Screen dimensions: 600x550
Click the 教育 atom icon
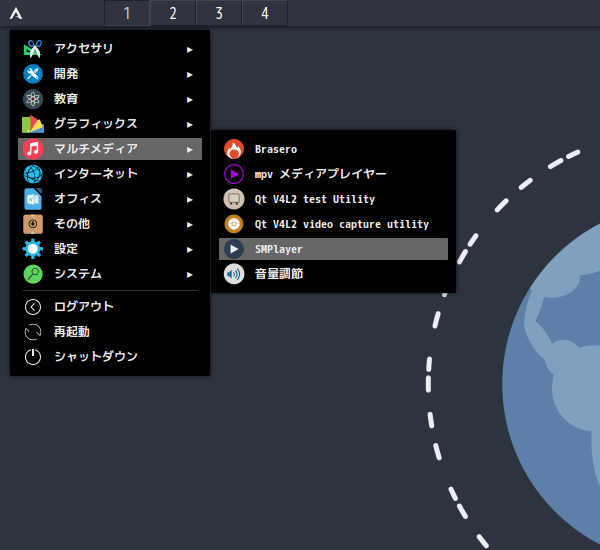coord(33,99)
